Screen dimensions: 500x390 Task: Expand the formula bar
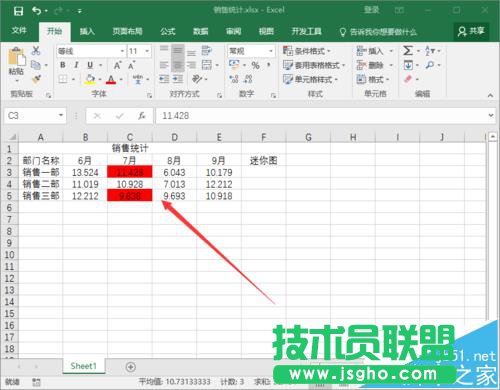[491, 115]
